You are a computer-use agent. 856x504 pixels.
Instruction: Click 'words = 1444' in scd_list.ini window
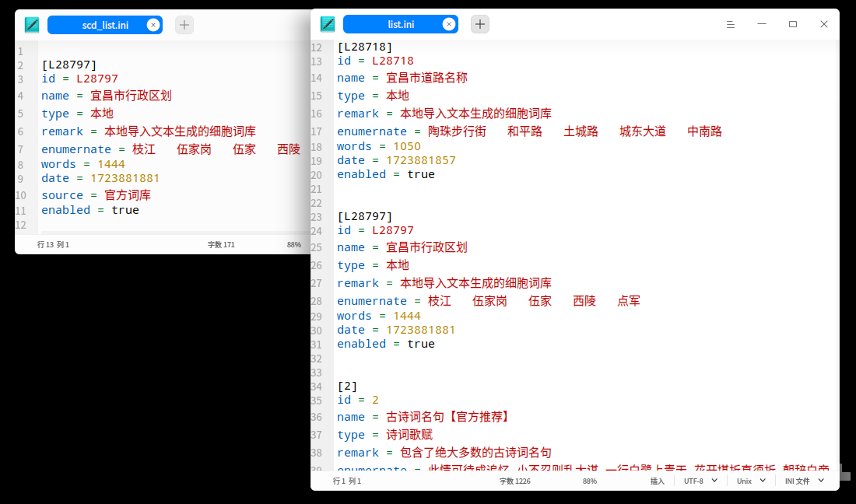pos(83,164)
